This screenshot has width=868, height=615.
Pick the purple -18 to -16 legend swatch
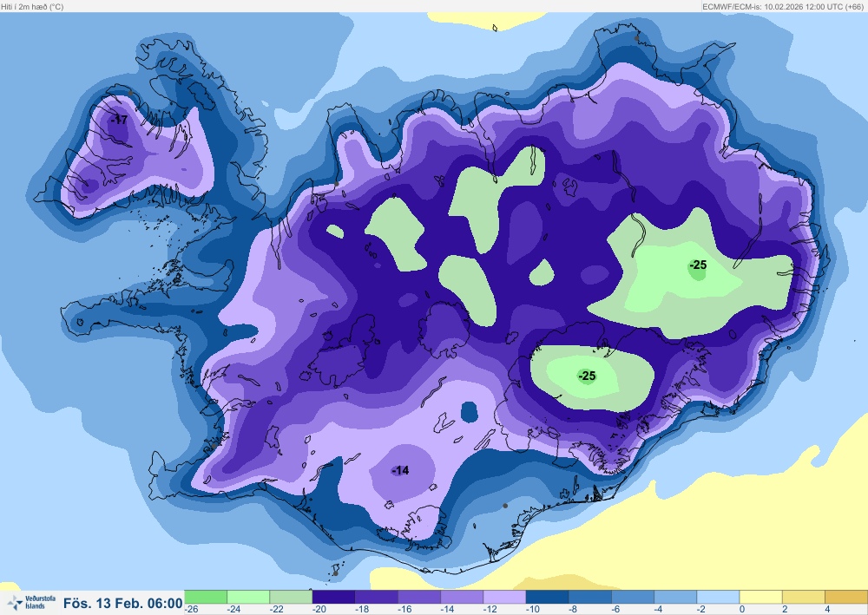(377, 597)
